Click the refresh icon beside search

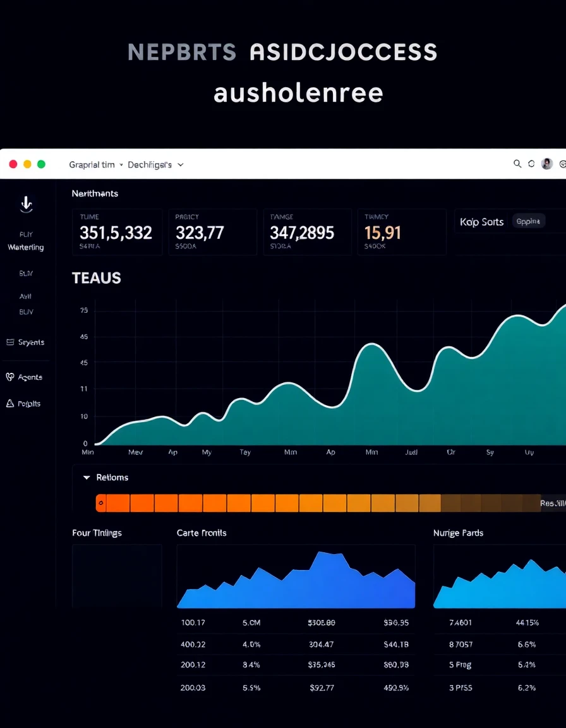coord(532,164)
